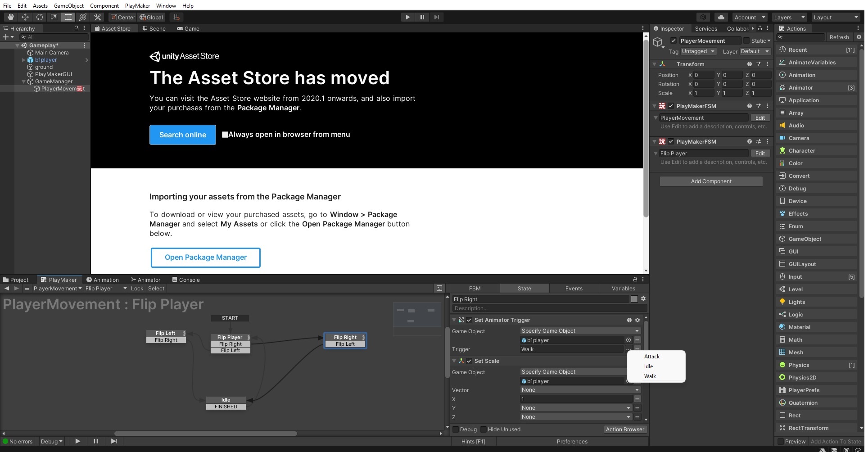Open Set Animator Trigger help icon
This screenshot has width=868, height=452.
(629, 320)
